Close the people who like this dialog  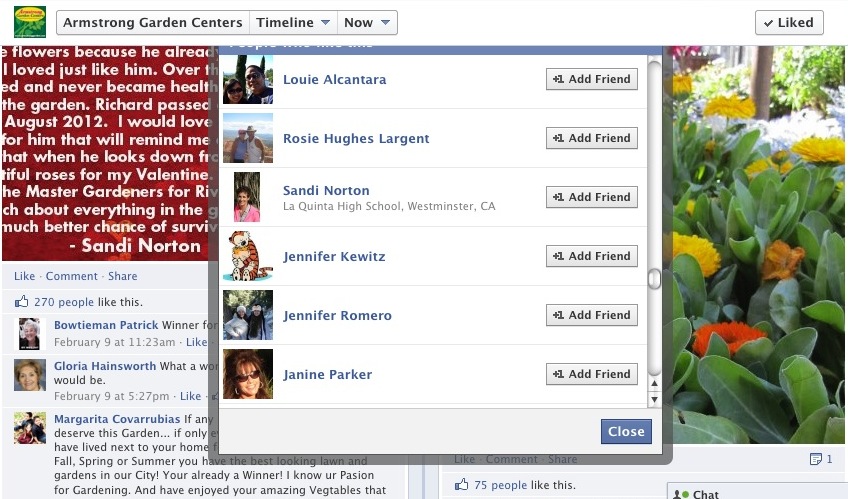pos(626,431)
